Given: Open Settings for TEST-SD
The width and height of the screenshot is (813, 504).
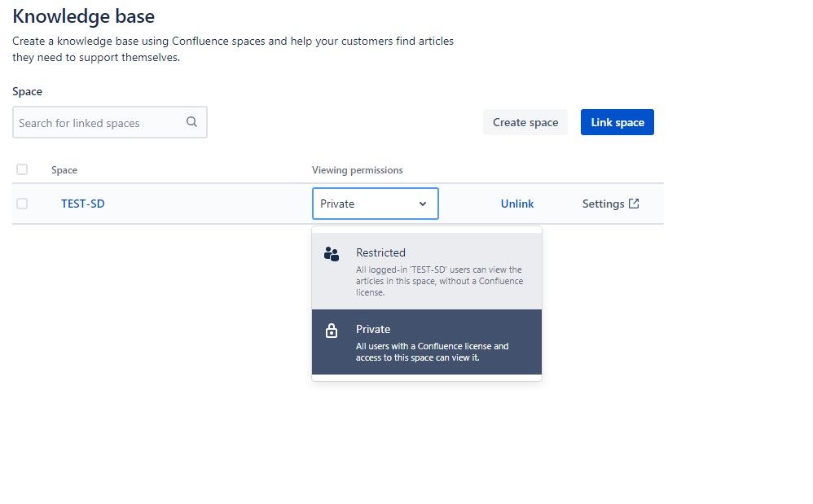Looking at the screenshot, I should (604, 204).
